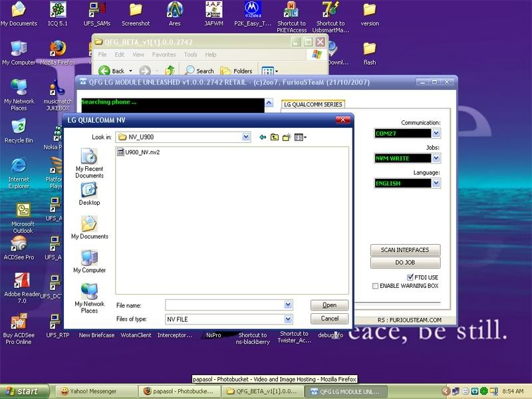Viewport: 532px width, 399px height.
Task: Cancel the LG QUALCOMM NV dialog
Action: pyautogui.click(x=329, y=319)
